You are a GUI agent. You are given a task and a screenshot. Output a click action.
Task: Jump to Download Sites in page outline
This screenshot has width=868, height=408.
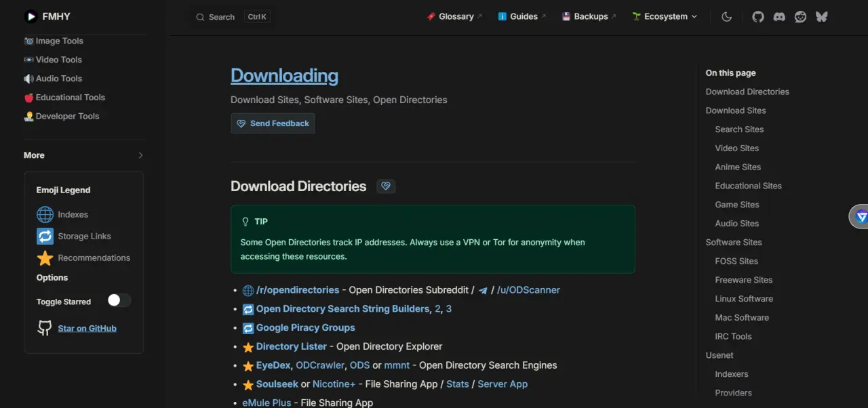pos(736,110)
